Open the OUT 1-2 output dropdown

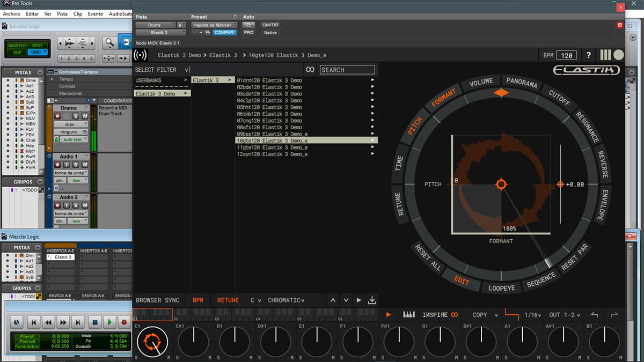coord(564,315)
